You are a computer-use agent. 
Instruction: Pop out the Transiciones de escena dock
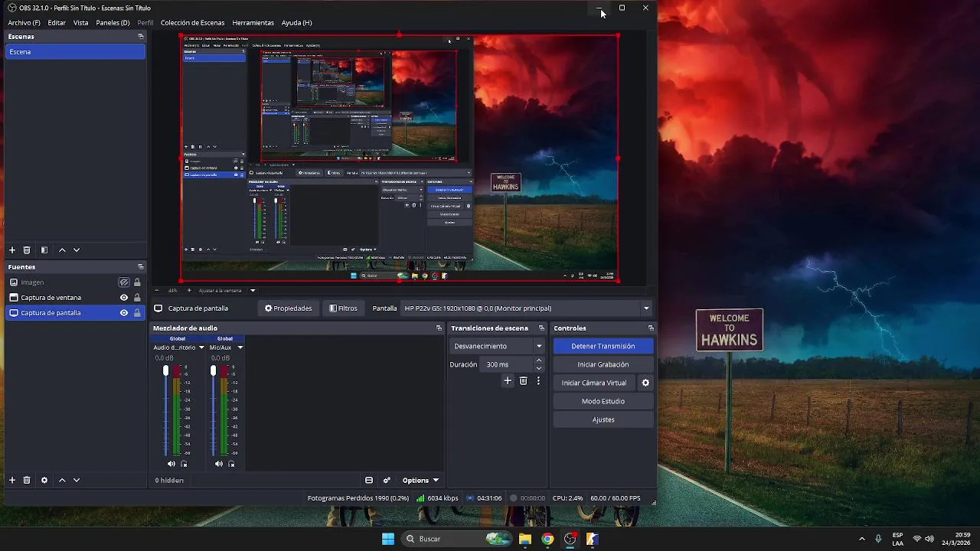[541, 328]
